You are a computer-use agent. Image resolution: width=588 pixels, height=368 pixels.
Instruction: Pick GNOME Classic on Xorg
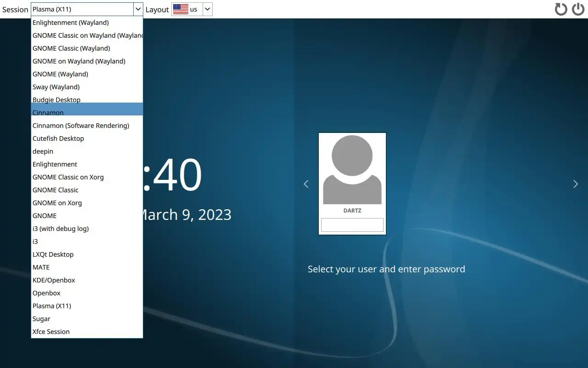(87, 177)
